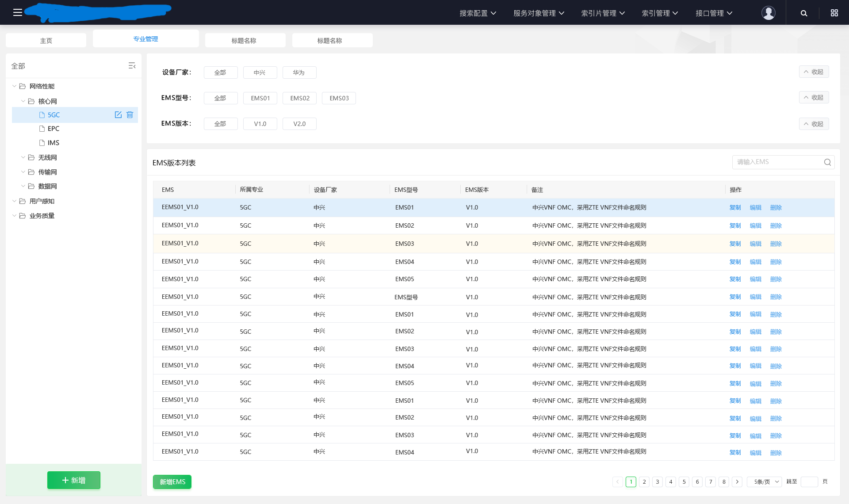
Task: Filter EMS版本 by V2.0
Action: pyautogui.click(x=299, y=124)
